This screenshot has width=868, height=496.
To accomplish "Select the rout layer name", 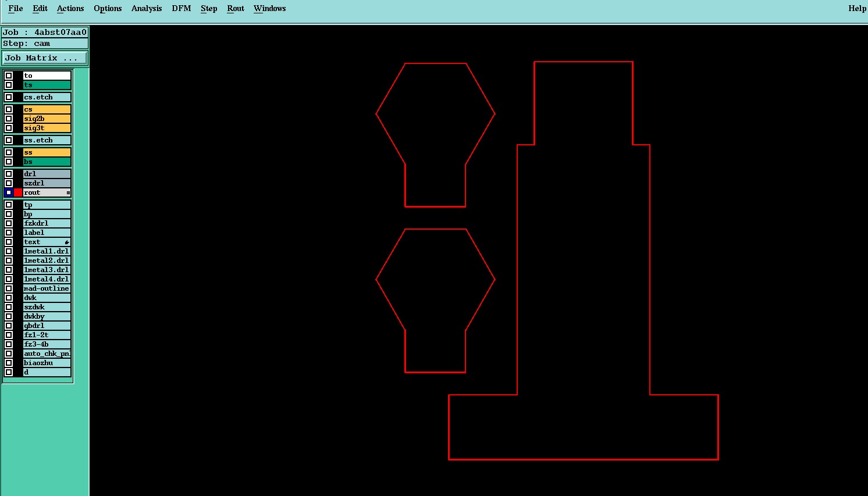I will click(x=47, y=192).
